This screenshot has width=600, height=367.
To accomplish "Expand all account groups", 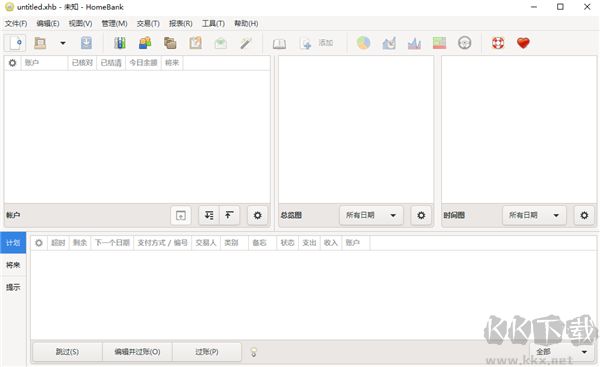I will point(209,215).
